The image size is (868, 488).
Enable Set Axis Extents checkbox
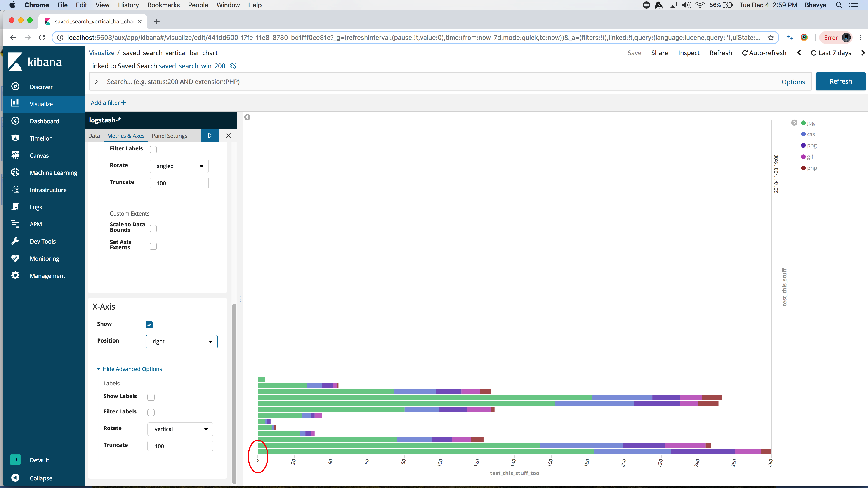point(153,246)
